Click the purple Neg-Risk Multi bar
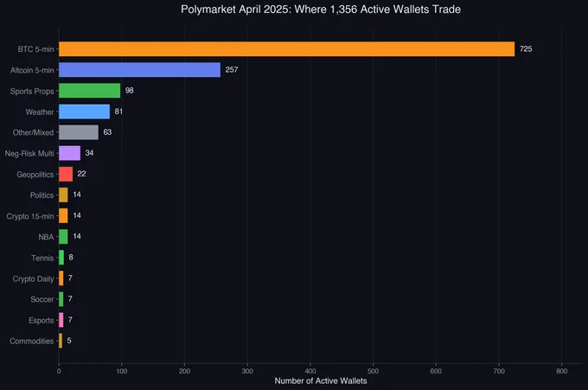The image size is (588, 390). point(70,153)
